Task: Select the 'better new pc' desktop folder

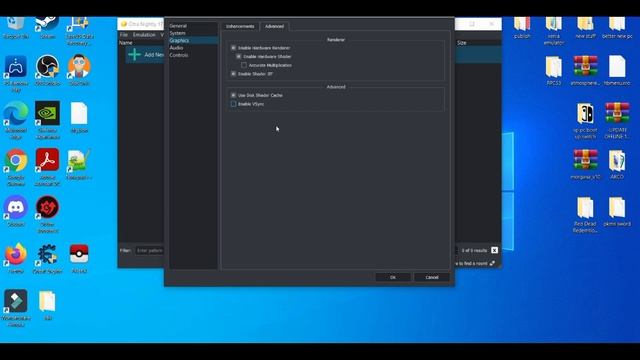Action: click(617, 28)
